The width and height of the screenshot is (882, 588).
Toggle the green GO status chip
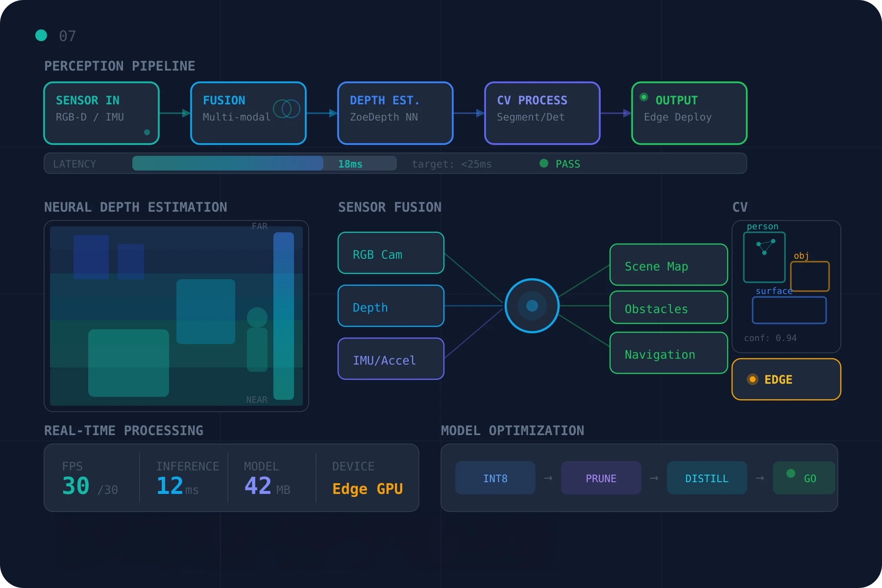[x=804, y=478]
